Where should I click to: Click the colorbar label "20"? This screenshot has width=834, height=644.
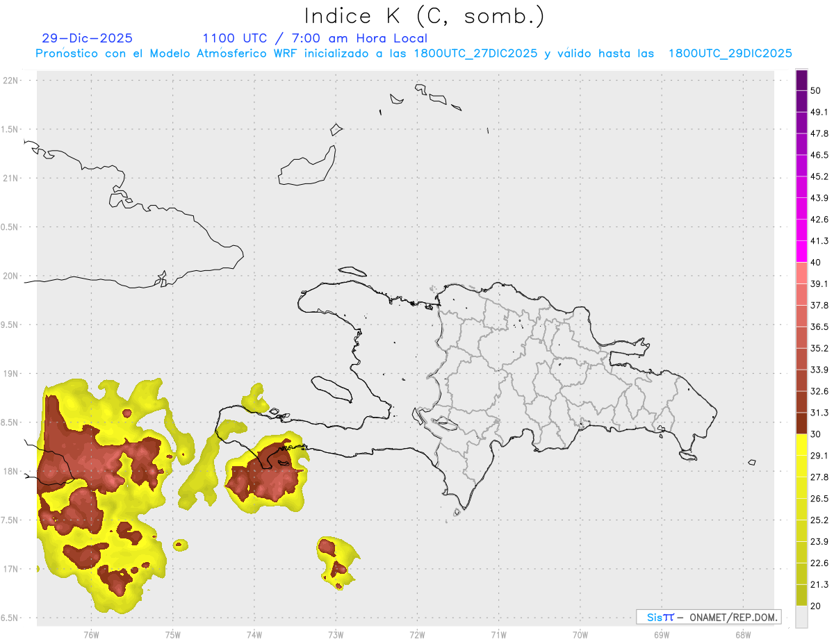click(x=816, y=606)
